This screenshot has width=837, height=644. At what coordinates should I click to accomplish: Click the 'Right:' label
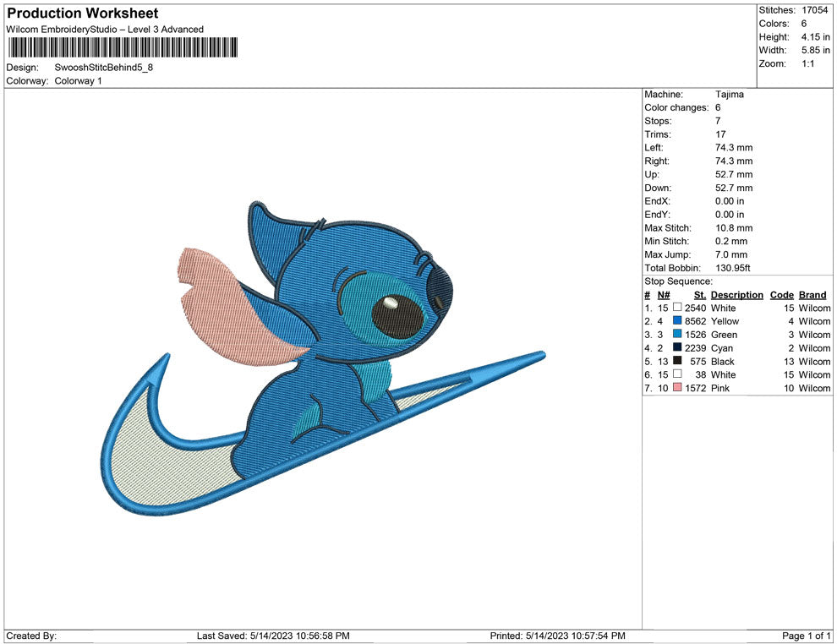coord(657,161)
